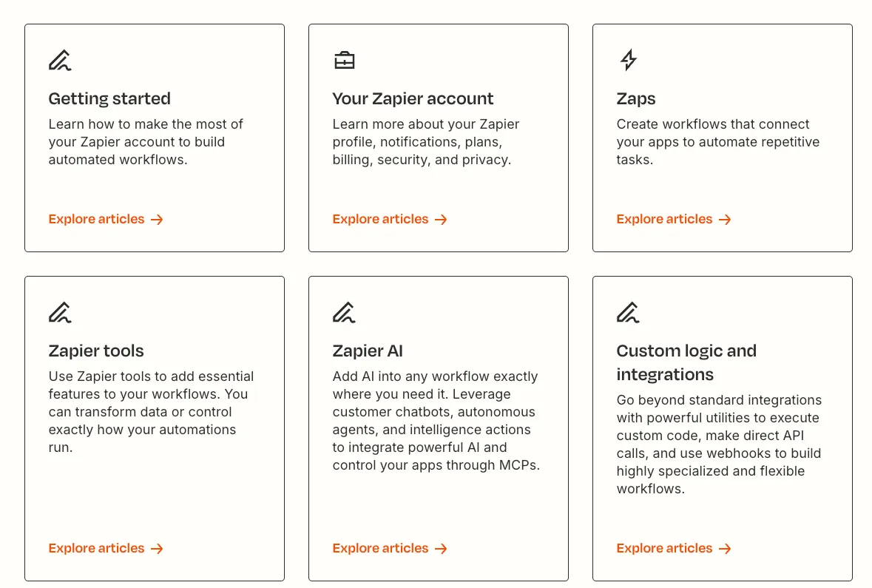872x588 pixels.
Task: Click the pencil icon above Getting started
Action: pos(60,60)
